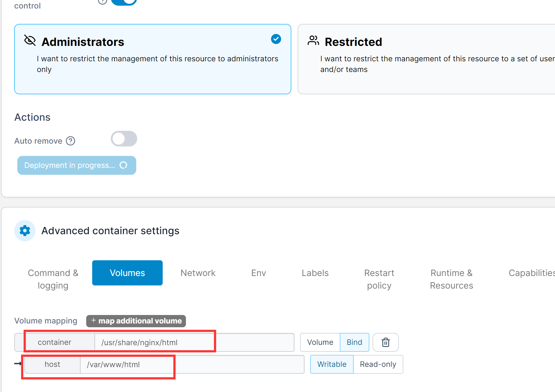This screenshot has height=392, width=555.
Task: Click the Auto remove help question icon
Action: click(70, 141)
